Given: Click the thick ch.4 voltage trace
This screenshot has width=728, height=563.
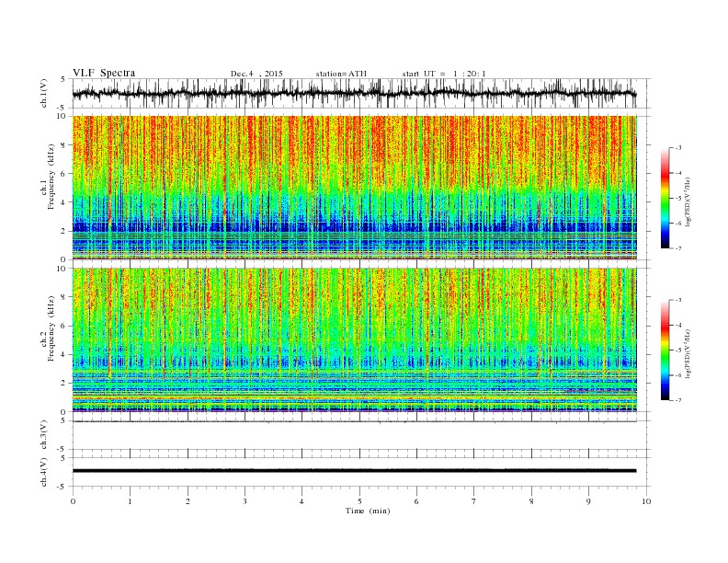Looking at the screenshot, I should tap(354, 471).
